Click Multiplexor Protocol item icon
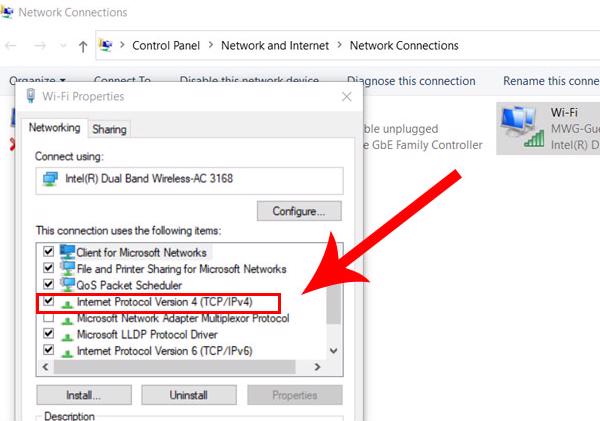600x421 pixels. pos(67,321)
